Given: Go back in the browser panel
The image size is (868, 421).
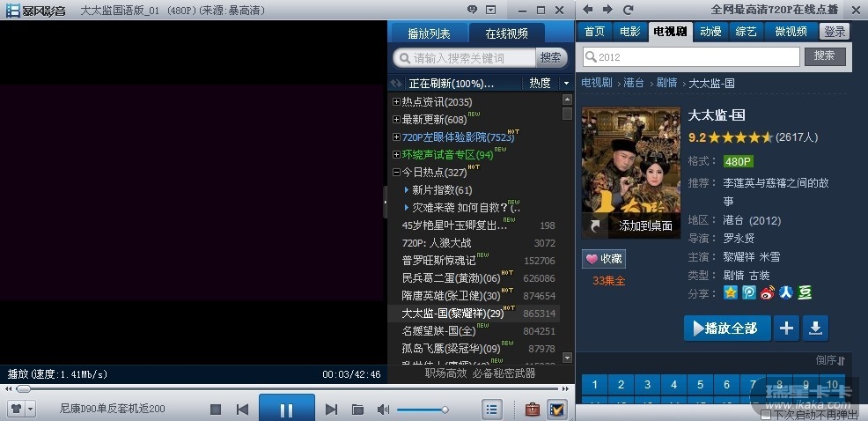Looking at the screenshot, I should (x=588, y=10).
